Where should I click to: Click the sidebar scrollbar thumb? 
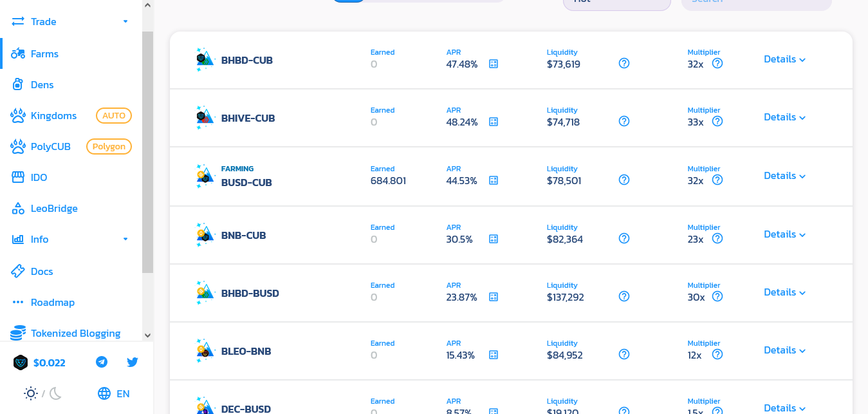(x=147, y=152)
